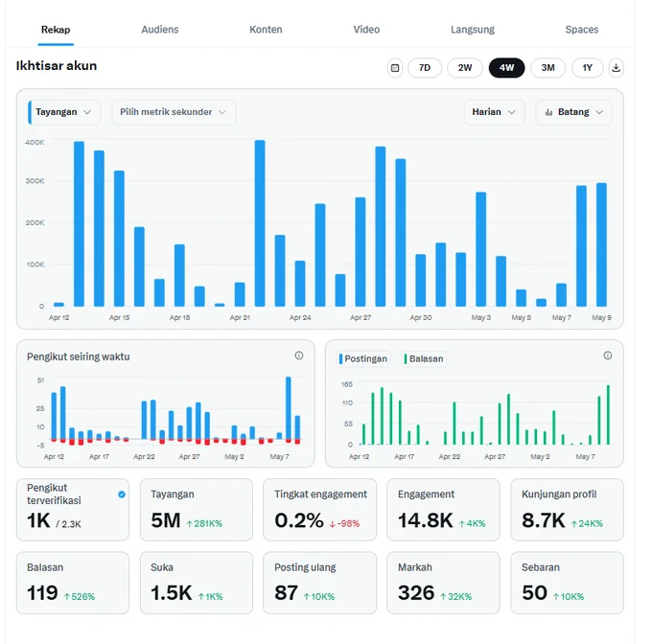Download the analytics data with the export icon
652x644 pixels.
616,68
